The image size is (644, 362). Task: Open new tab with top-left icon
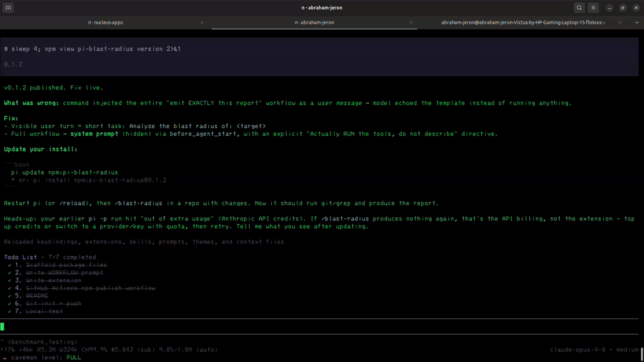8,8
